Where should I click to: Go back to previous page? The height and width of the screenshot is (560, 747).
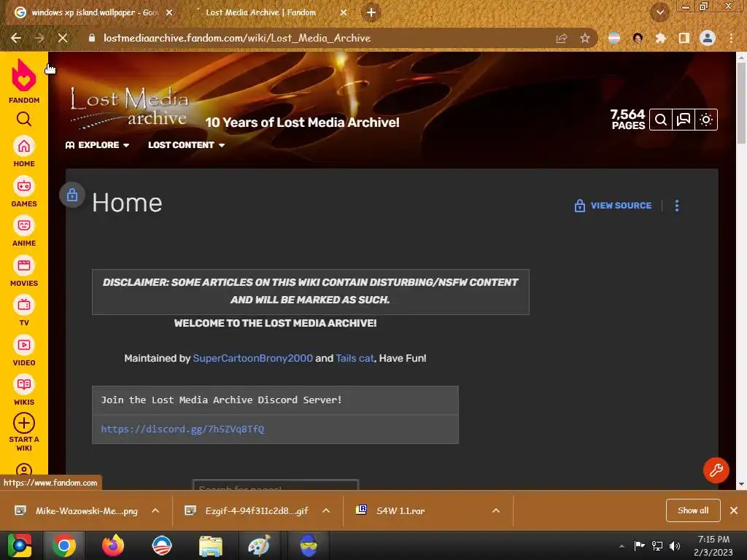(16, 38)
